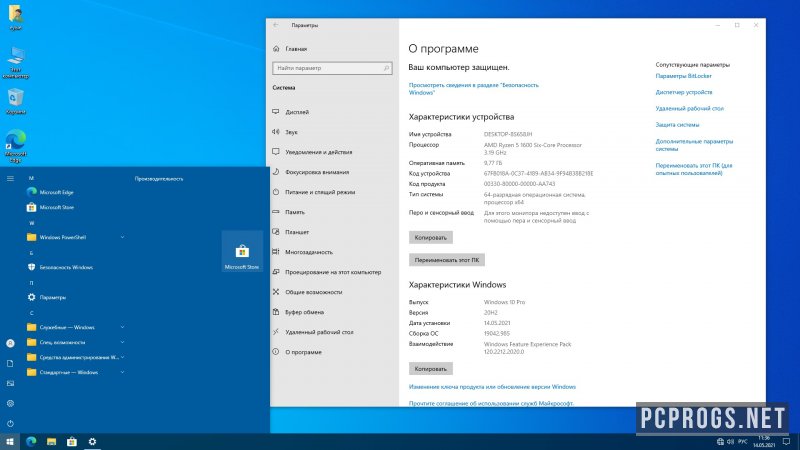This screenshot has width=800, height=450.
Task: Click the Power icon in Start rail
Action: 10,423
